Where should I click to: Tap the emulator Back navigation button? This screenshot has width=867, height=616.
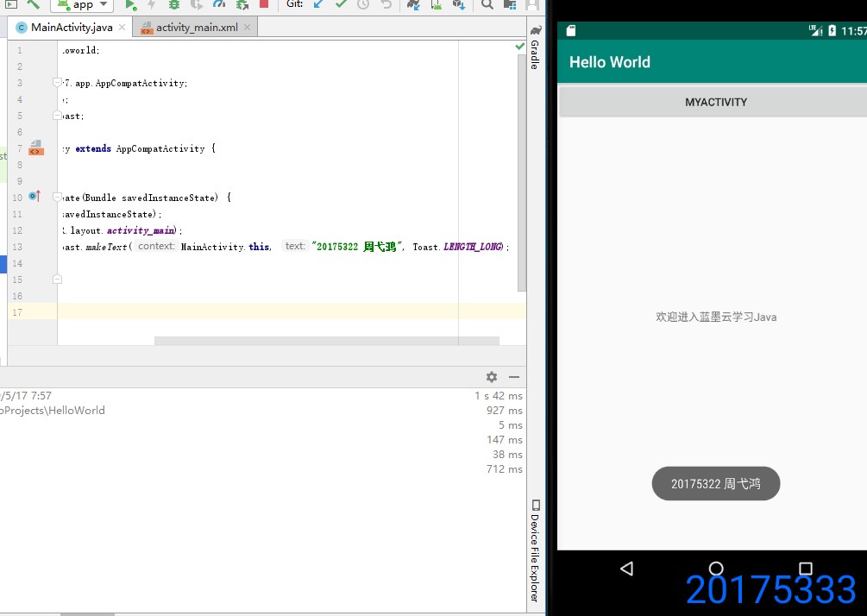pyautogui.click(x=626, y=569)
